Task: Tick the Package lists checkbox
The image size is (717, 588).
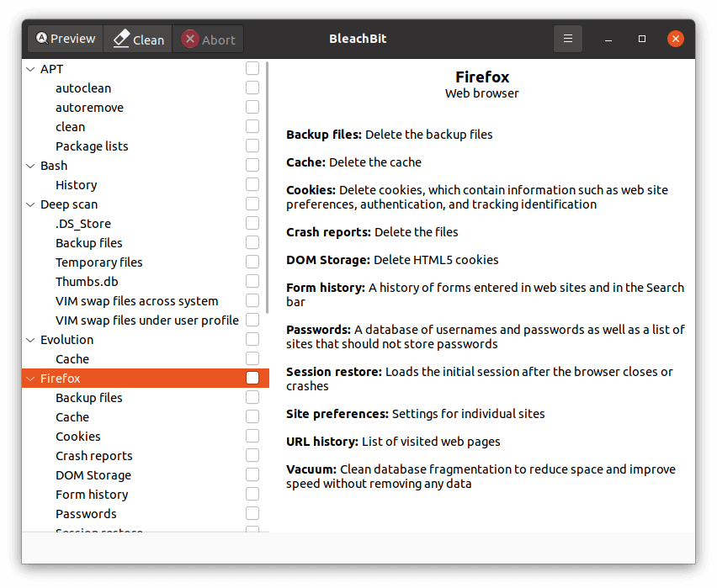Action: pos(252,146)
